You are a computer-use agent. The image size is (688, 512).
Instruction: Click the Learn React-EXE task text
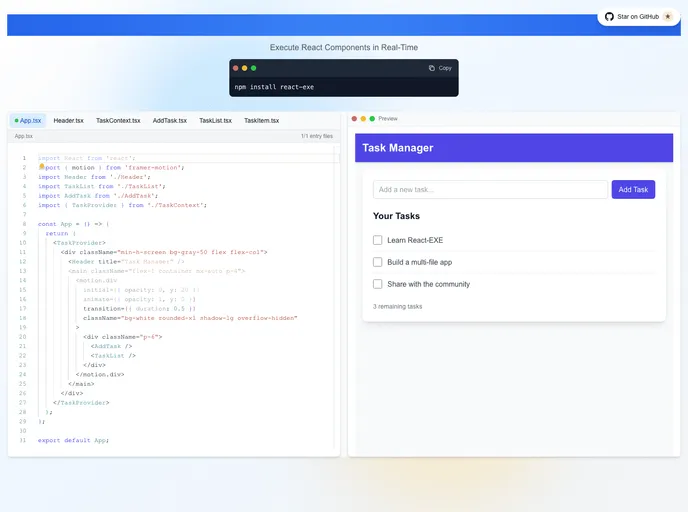[x=415, y=240]
